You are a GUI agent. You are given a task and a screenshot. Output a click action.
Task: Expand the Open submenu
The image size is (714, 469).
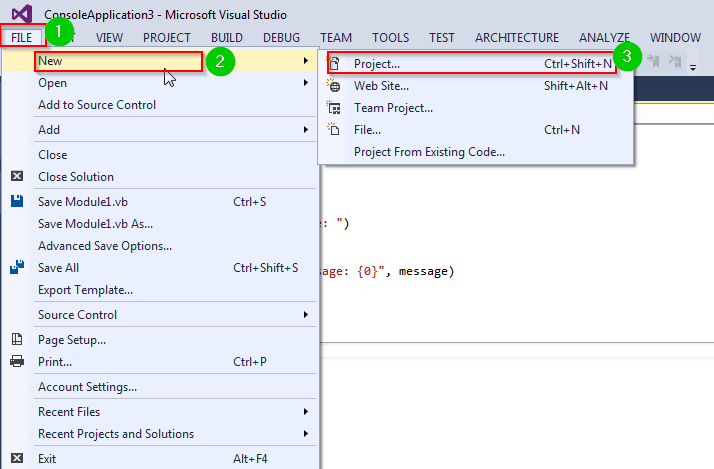pyautogui.click(x=305, y=83)
